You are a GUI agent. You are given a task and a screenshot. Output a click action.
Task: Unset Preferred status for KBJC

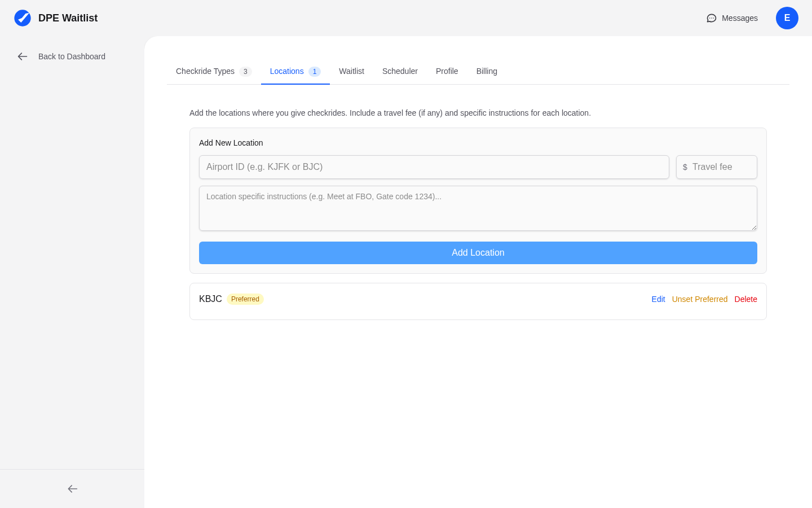(x=699, y=299)
